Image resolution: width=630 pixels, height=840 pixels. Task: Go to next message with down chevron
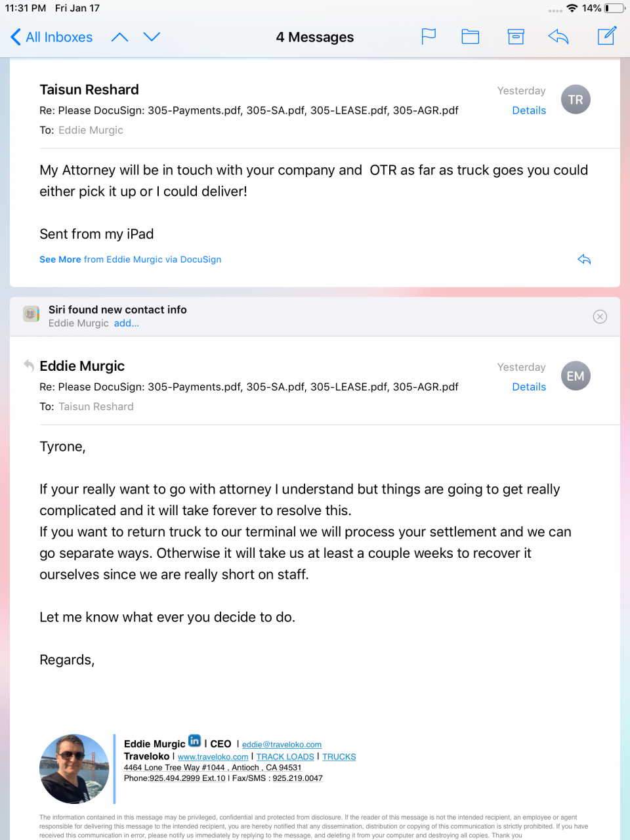(x=152, y=37)
